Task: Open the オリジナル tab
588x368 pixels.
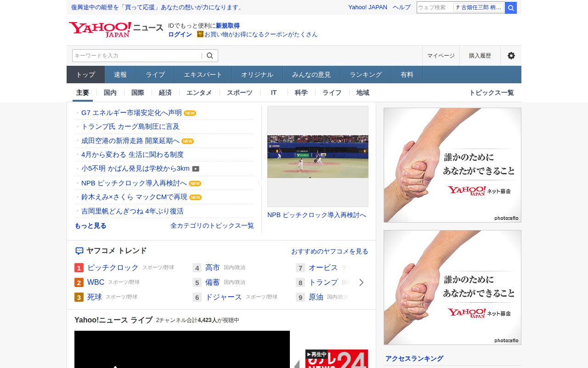Action: [x=257, y=75]
